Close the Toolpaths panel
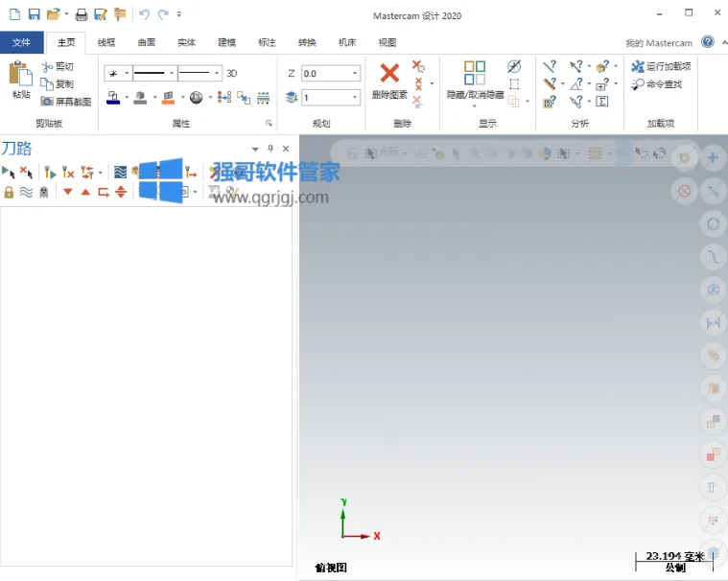Screen dimensions: 728x581 click(x=286, y=149)
